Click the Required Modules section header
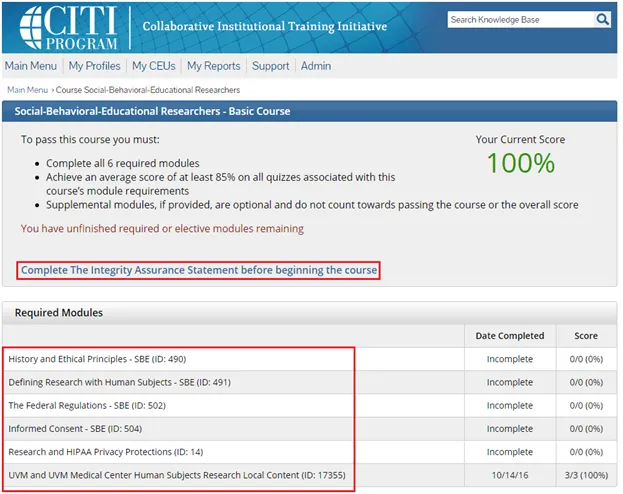Viewport: 623px width, 494px height. click(x=59, y=312)
